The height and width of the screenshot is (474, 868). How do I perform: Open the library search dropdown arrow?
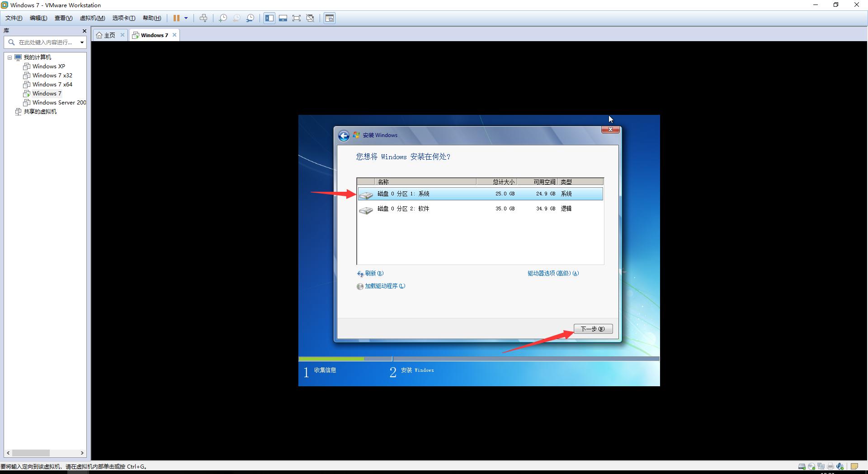point(82,42)
